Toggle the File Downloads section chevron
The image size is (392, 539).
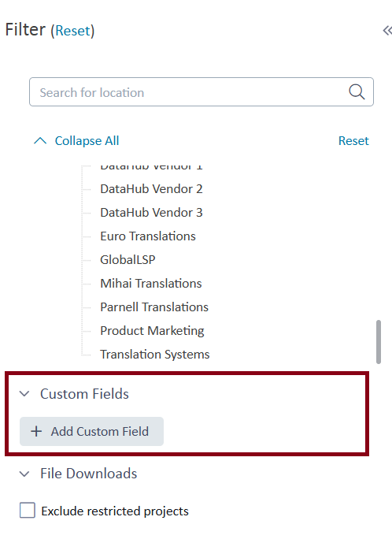(x=24, y=474)
